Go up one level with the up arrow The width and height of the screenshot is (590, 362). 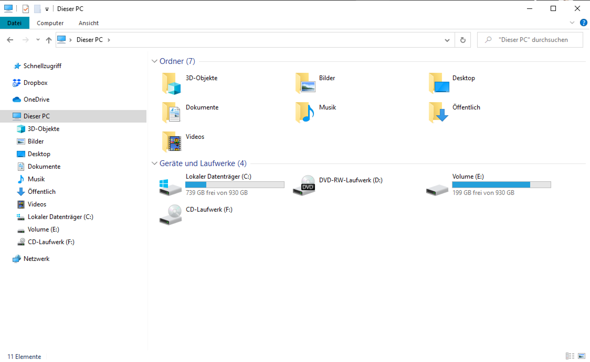[49, 40]
